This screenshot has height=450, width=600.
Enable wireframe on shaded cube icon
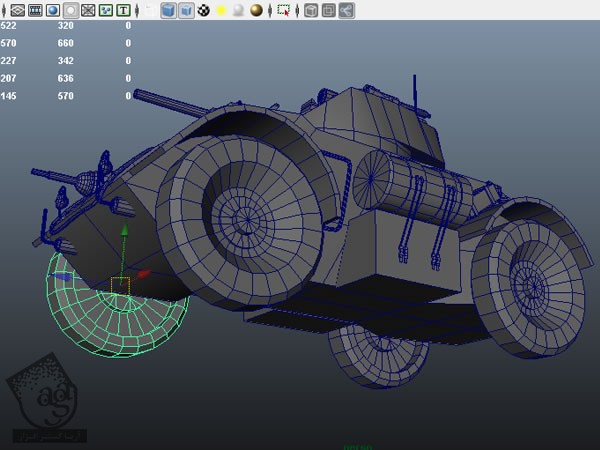[x=186, y=10]
